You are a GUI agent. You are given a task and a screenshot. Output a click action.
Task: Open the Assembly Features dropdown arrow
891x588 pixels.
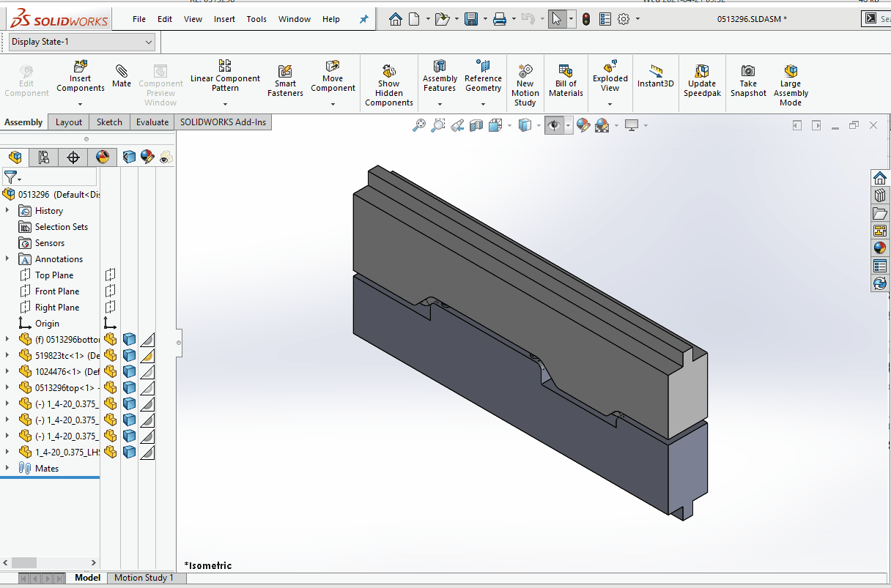[440, 103]
